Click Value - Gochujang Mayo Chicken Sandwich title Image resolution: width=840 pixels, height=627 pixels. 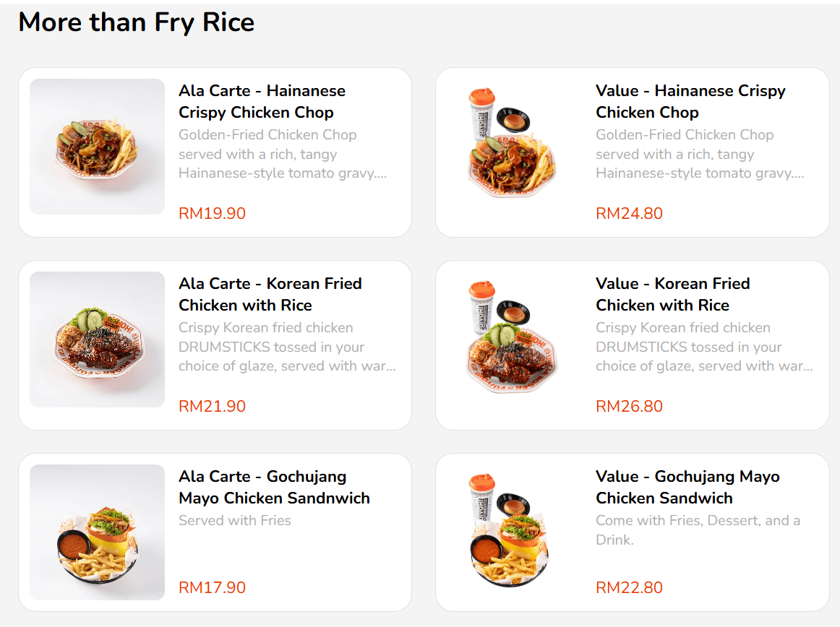coord(687,488)
